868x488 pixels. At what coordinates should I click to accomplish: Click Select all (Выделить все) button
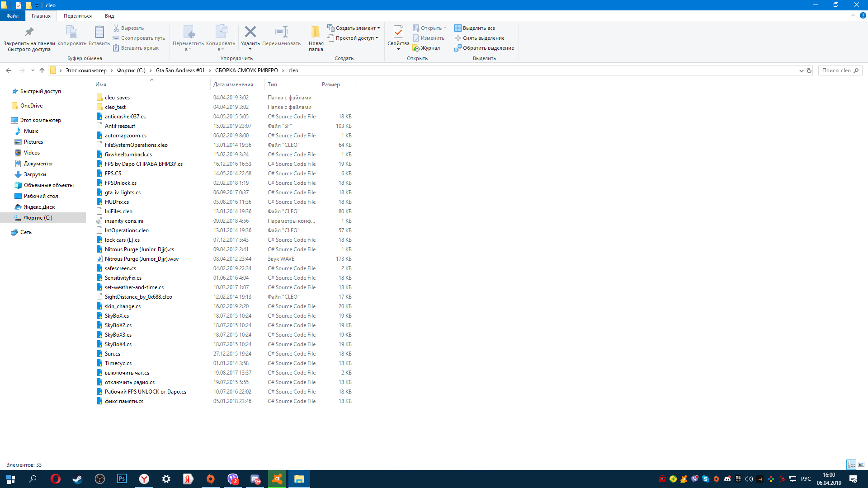coord(475,28)
